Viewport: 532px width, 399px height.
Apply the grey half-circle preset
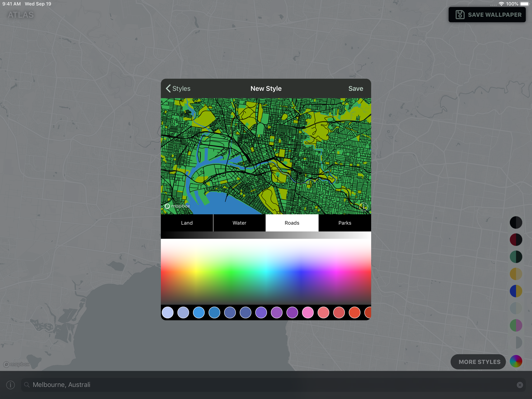pos(516,343)
